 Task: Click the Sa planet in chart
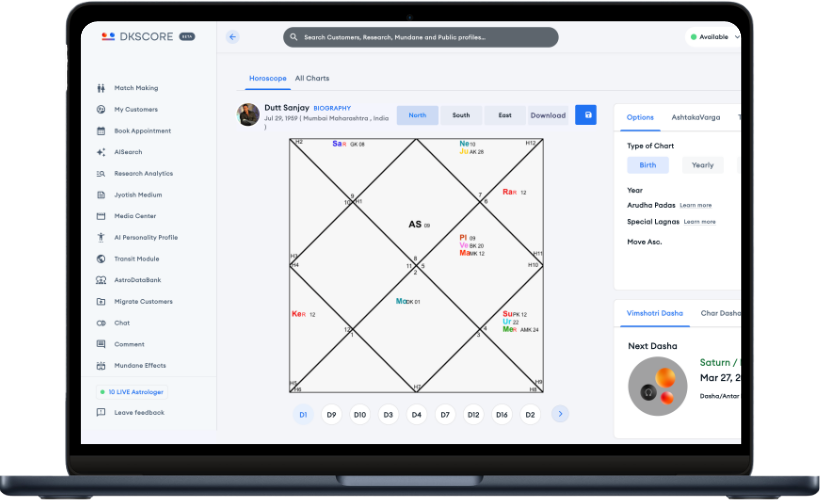point(337,144)
